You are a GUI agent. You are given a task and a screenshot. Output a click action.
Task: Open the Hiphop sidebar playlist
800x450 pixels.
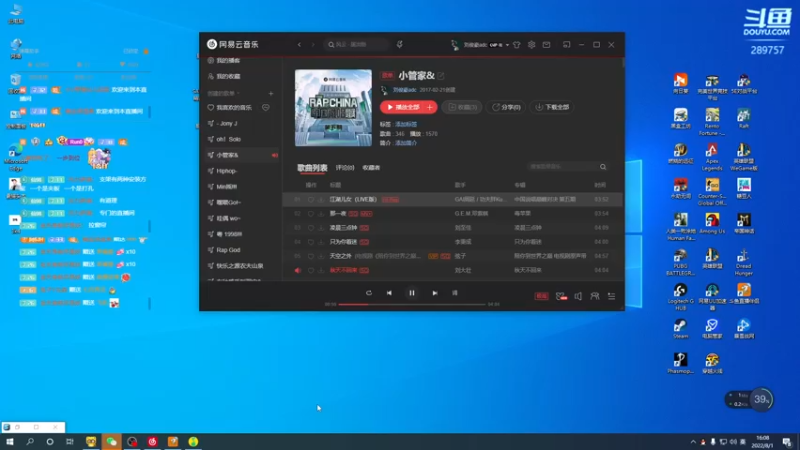[227, 171]
